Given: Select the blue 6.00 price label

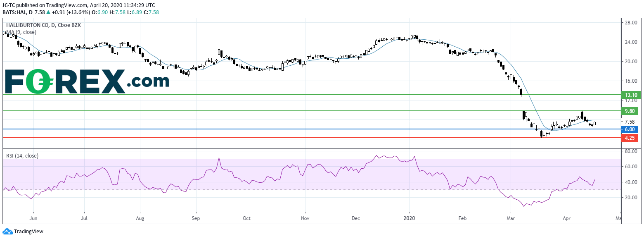Looking at the screenshot, I should (x=630, y=129).
